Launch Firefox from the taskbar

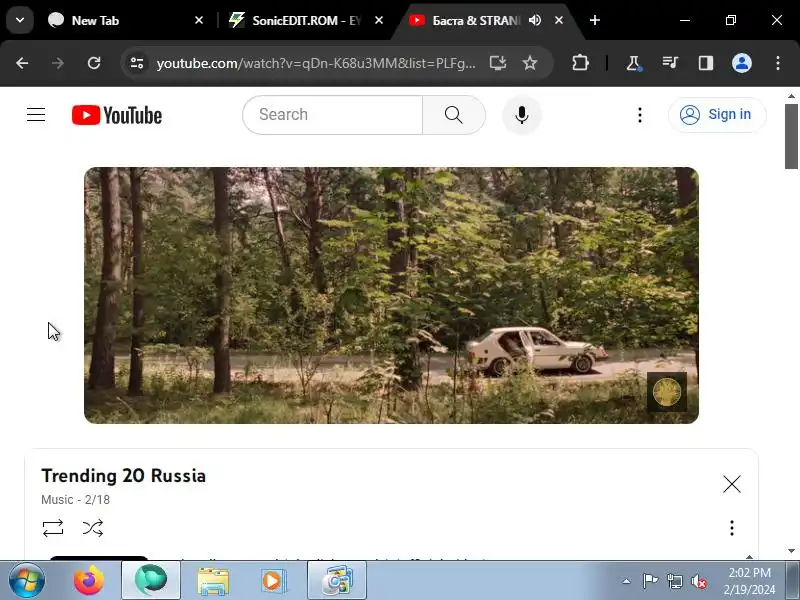click(89, 581)
